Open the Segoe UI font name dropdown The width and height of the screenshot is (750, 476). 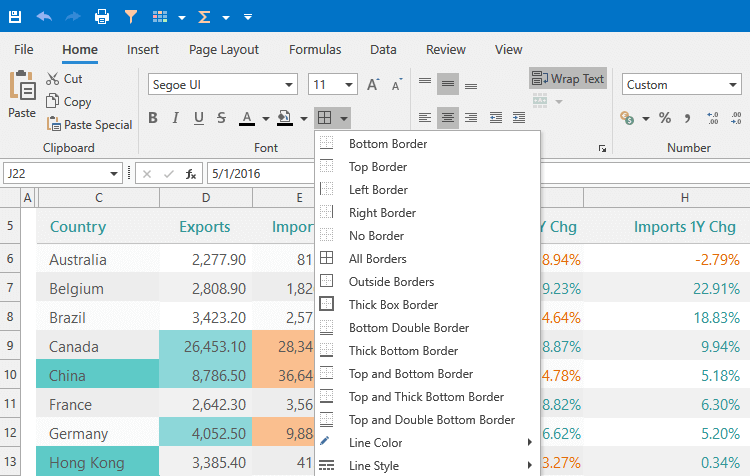tap(223, 85)
